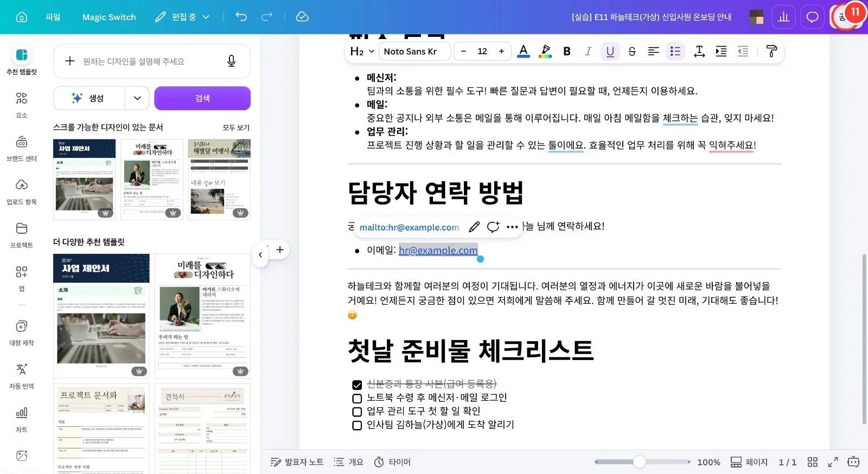Image resolution: width=868 pixels, height=474 pixels.
Task: Redo the last action
Action: click(267, 17)
